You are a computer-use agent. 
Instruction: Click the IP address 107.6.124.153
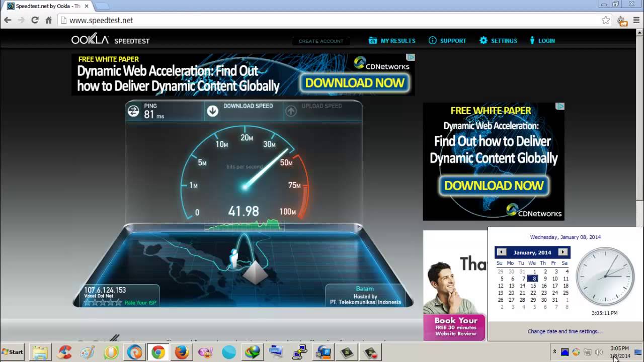coord(105,290)
